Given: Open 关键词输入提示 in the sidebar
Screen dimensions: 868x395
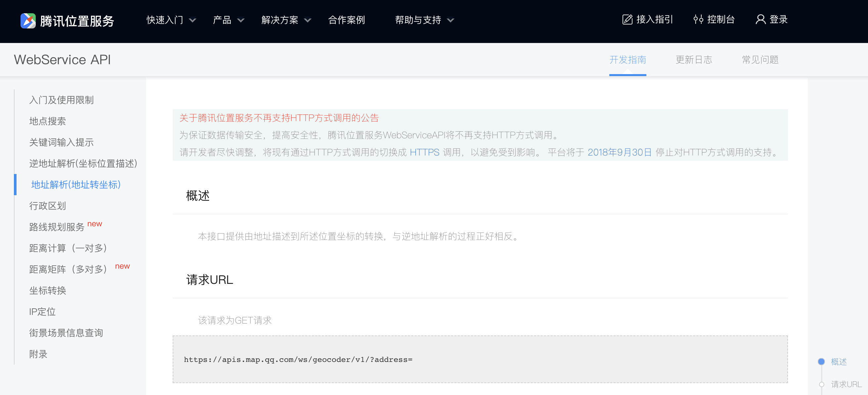Looking at the screenshot, I should pyautogui.click(x=61, y=142).
